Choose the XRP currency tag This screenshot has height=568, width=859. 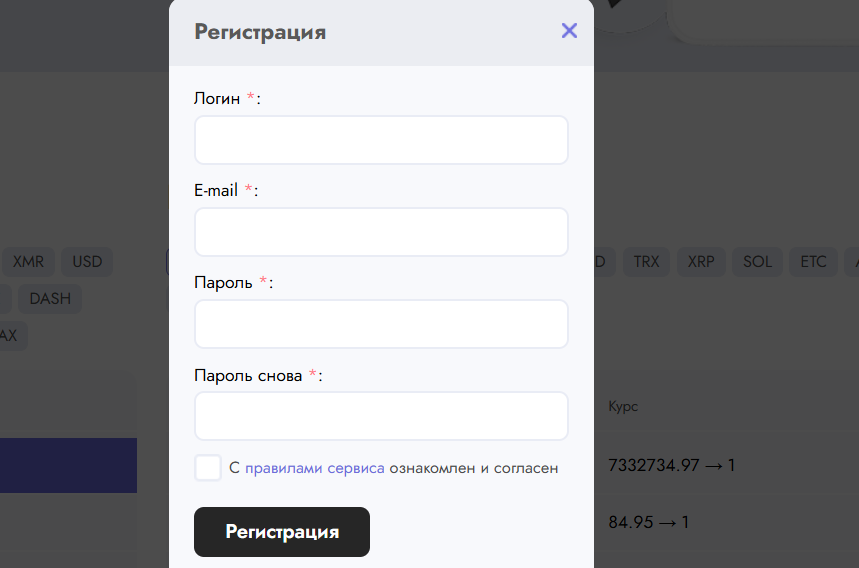click(x=701, y=262)
